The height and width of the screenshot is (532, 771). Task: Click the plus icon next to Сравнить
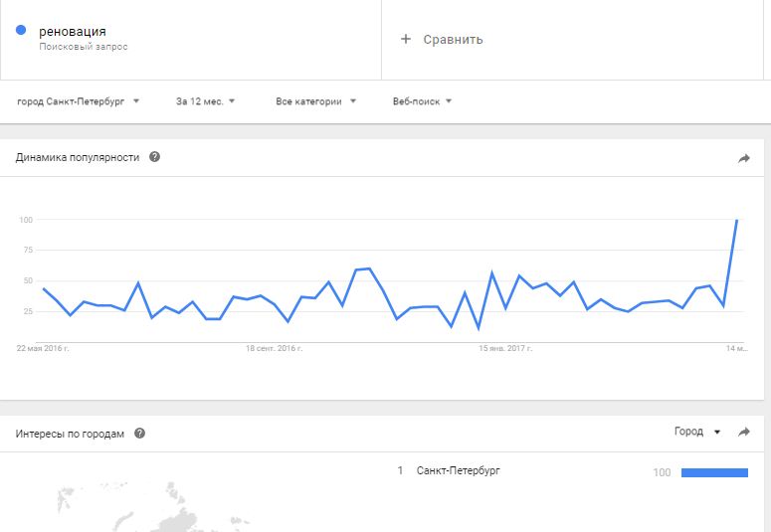coord(405,40)
